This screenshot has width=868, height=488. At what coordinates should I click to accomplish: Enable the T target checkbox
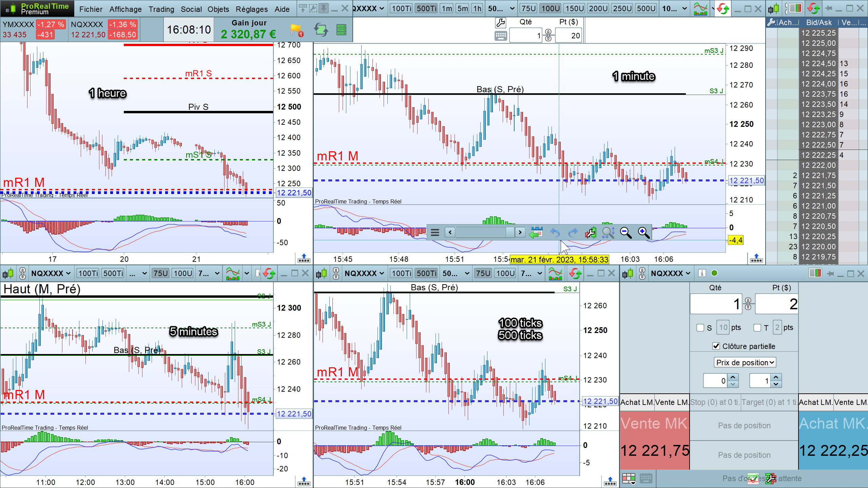point(757,328)
